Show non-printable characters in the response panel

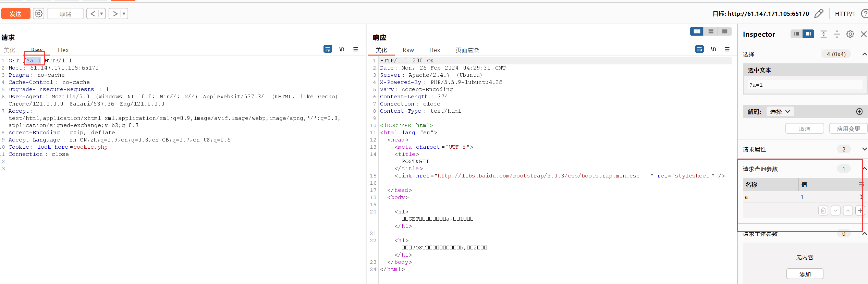(x=713, y=49)
